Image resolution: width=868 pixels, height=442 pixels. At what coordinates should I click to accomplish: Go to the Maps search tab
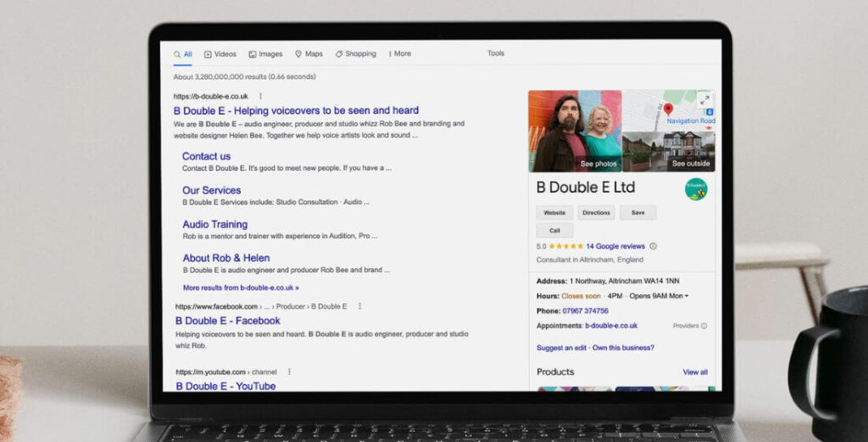(309, 54)
